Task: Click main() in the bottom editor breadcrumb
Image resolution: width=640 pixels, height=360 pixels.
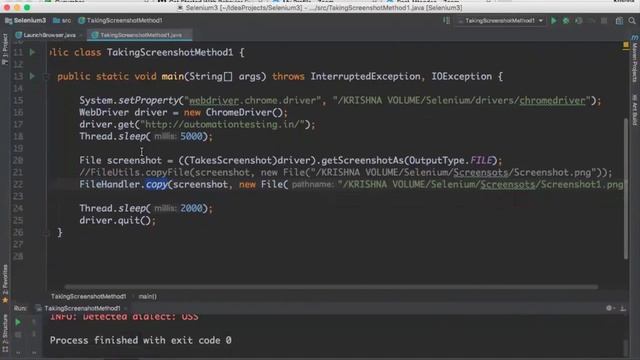Action: [x=147, y=296]
